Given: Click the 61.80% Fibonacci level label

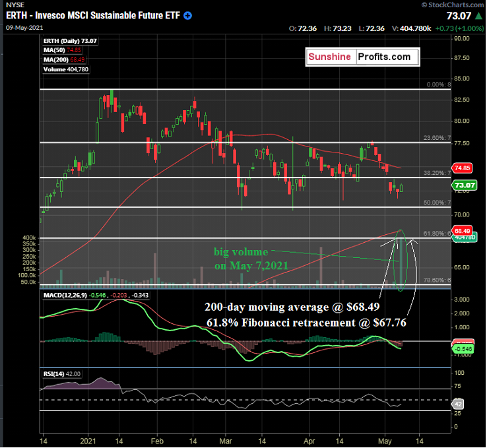Looking at the screenshot, I should (x=437, y=234).
